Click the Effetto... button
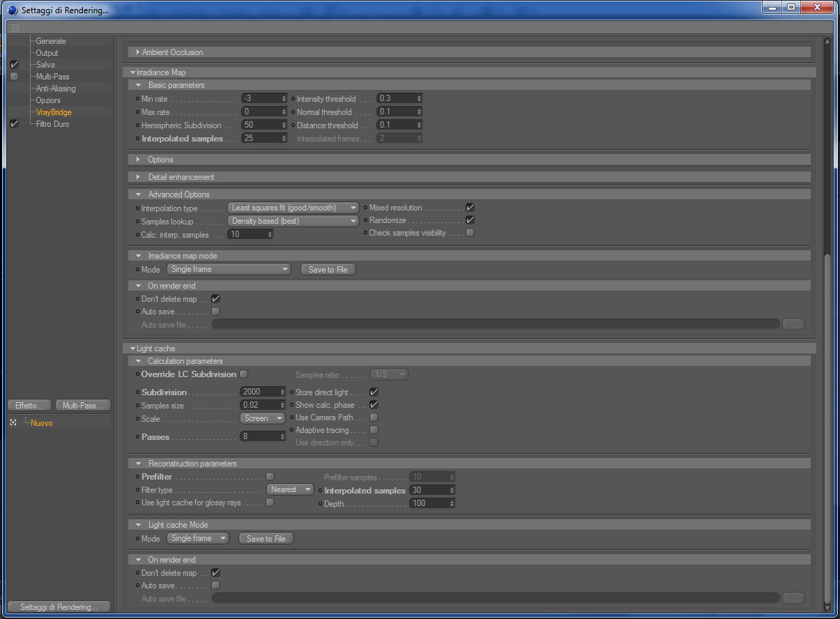Screen dimensions: 840x619 [29, 405]
